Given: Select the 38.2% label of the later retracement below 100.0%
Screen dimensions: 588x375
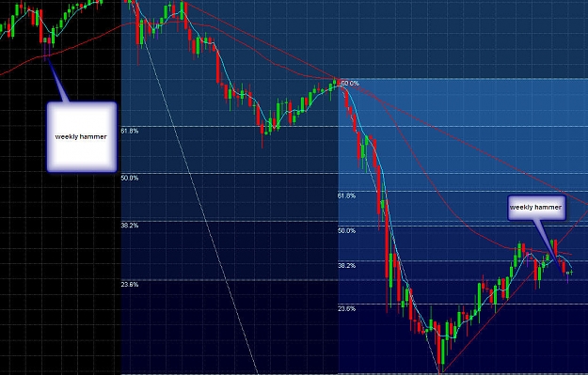Looking at the screenshot, I should 346,266.
